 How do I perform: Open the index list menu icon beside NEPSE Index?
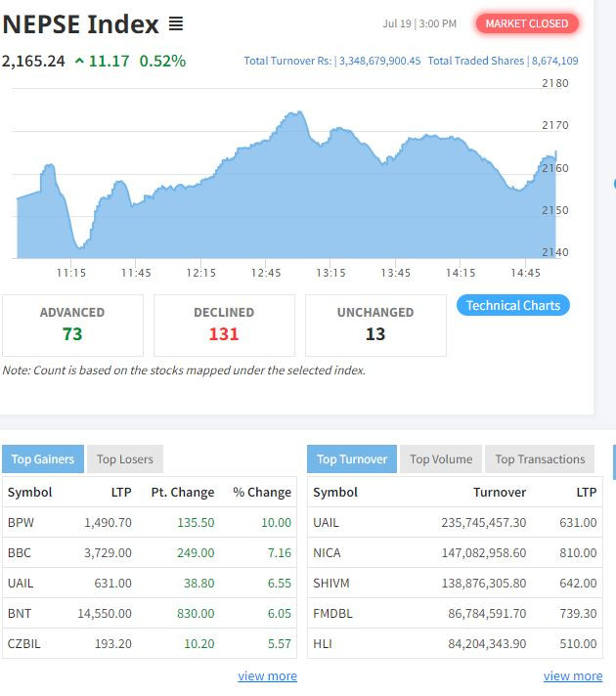(x=176, y=23)
